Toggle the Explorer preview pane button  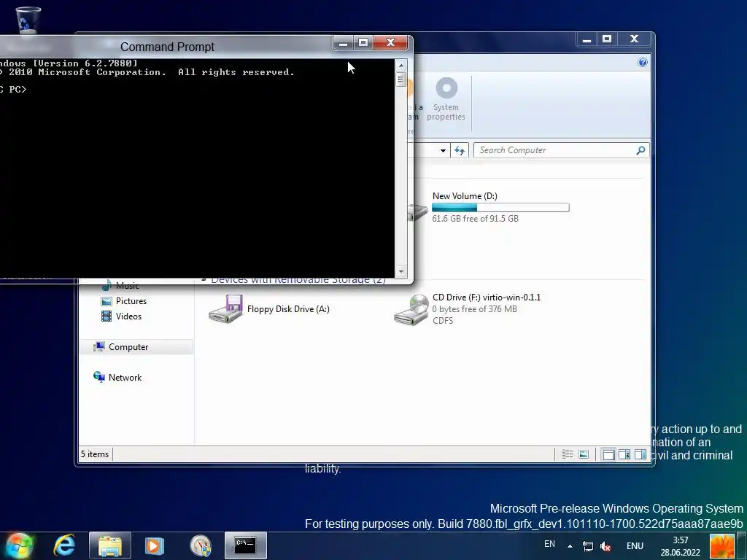click(x=640, y=454)
